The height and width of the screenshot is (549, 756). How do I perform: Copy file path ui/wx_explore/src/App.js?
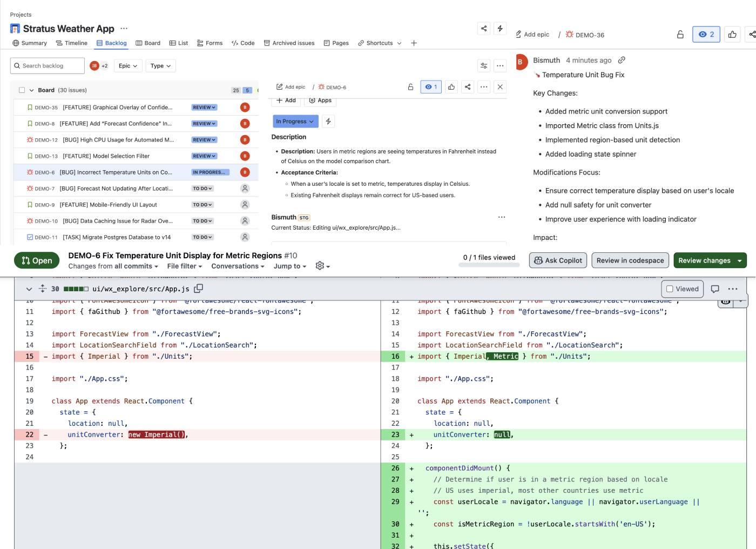coord(198,289)
